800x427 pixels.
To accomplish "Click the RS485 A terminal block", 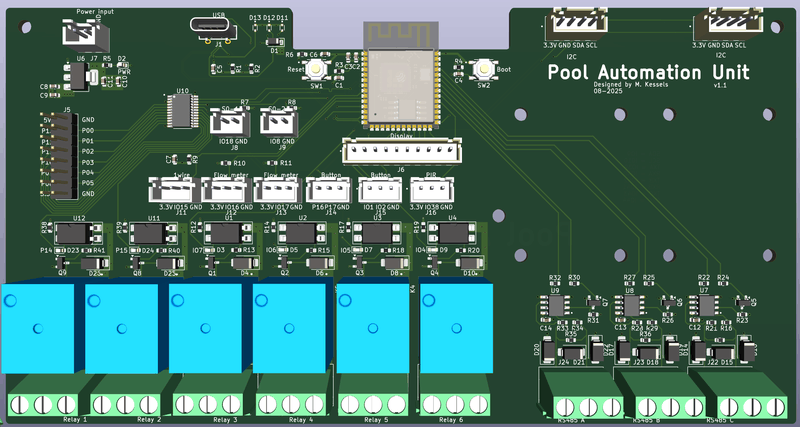I will pyautogui.click(x=583, y=397).
